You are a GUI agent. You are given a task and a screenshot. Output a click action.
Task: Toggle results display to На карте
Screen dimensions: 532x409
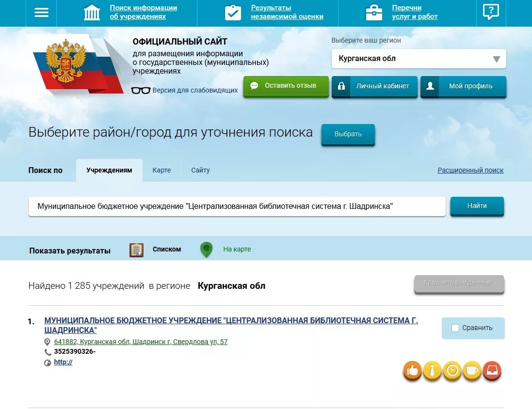(x=236, y=249)
